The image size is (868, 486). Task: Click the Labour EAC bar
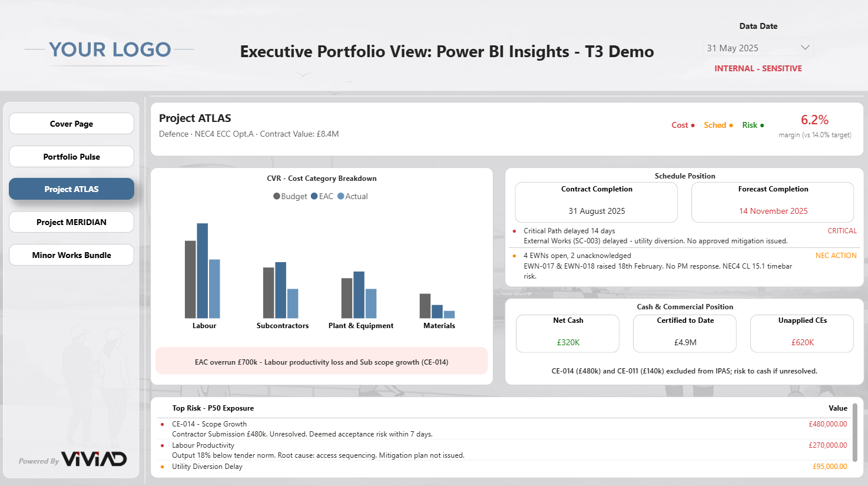point(202,271)
